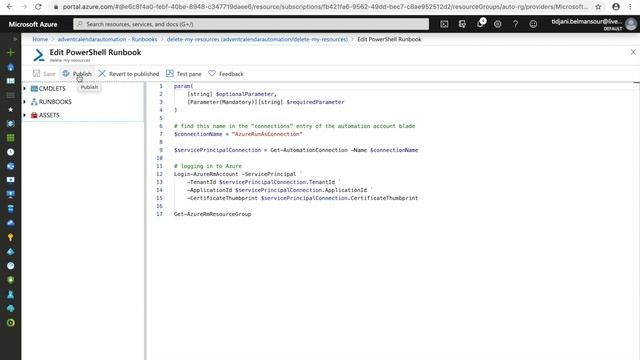Click the Azure search resources box

pos(251,24)
